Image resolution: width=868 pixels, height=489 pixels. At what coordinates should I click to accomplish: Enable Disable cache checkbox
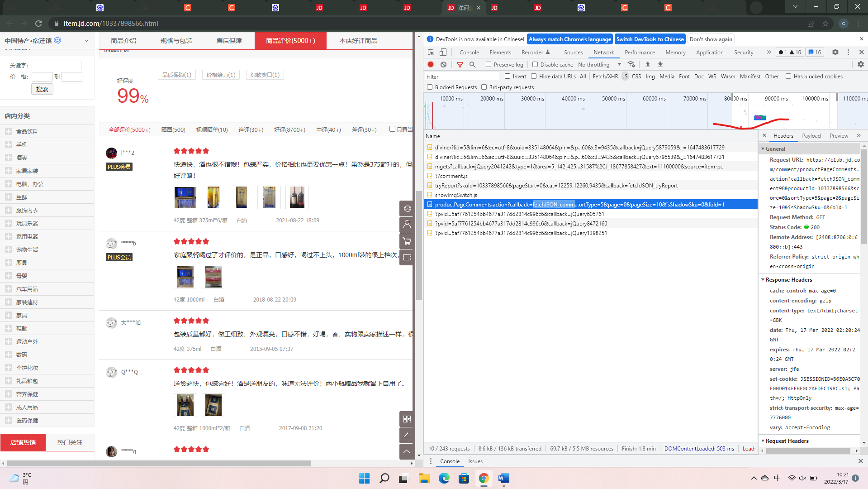(535, 64)
